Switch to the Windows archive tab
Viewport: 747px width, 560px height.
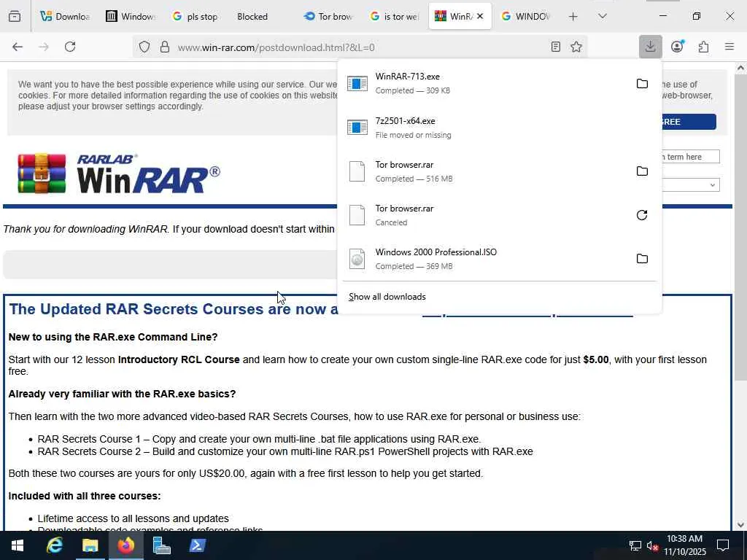(131, 17)
